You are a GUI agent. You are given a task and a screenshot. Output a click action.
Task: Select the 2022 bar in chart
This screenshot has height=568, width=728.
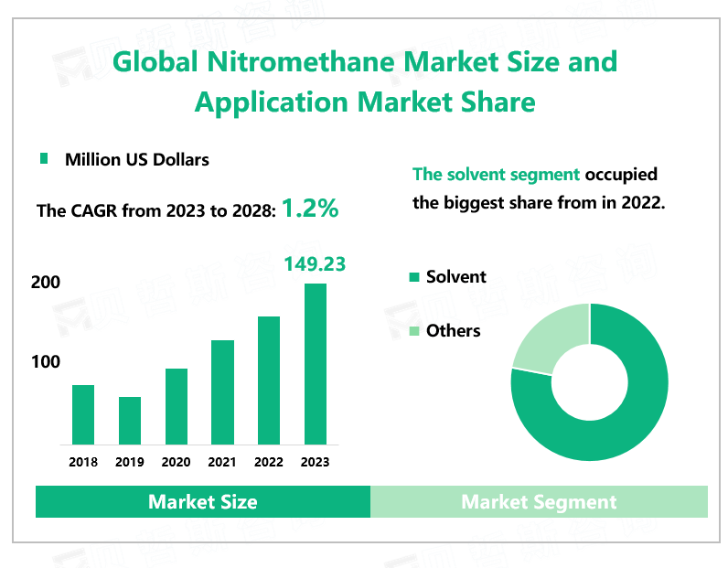click(269, 380)
